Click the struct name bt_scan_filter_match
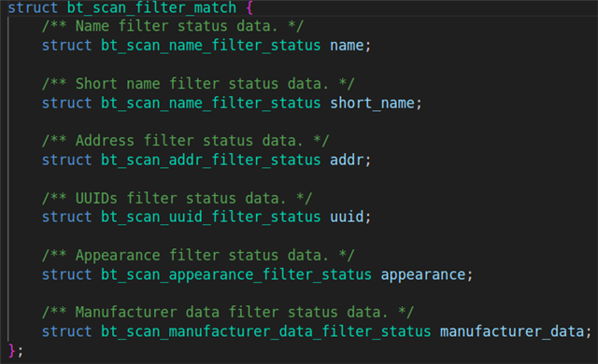 (x=151, y=7)
